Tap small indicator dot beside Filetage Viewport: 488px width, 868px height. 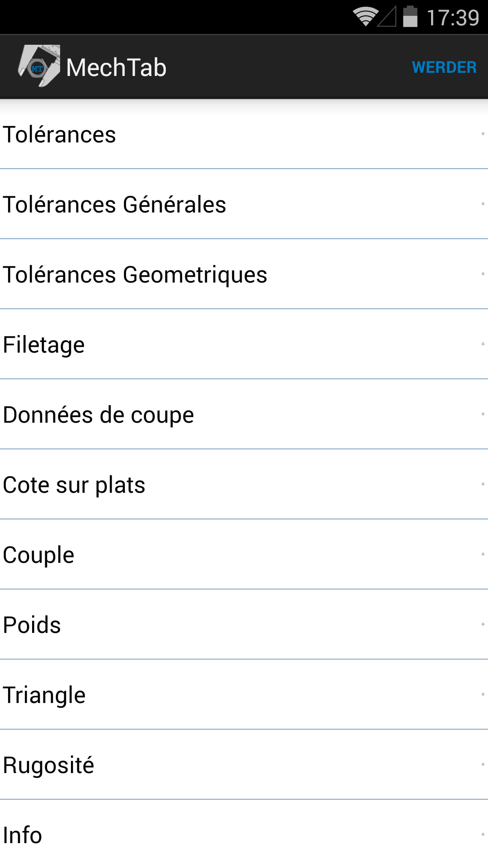pyautogui.click(x=483, y=344)
